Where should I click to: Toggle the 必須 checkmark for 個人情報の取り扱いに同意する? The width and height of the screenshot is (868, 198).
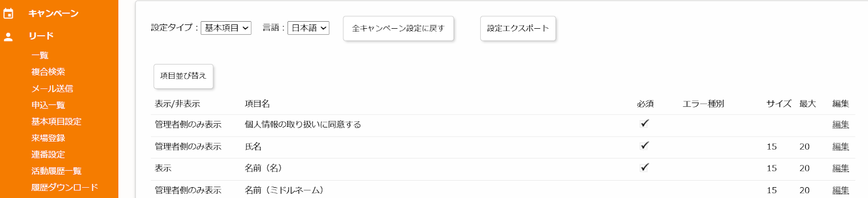[x=644, y=124]
